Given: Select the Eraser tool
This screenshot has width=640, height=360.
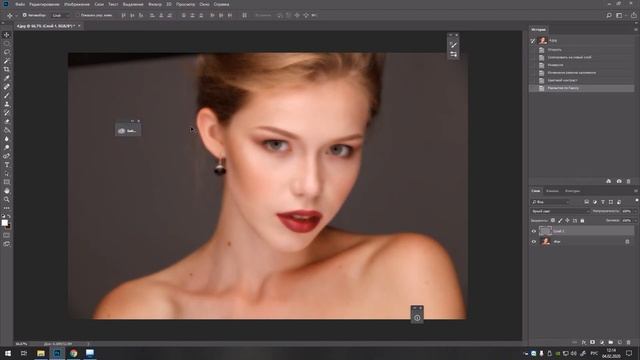Looking at the screenshot, I should 7,121.
